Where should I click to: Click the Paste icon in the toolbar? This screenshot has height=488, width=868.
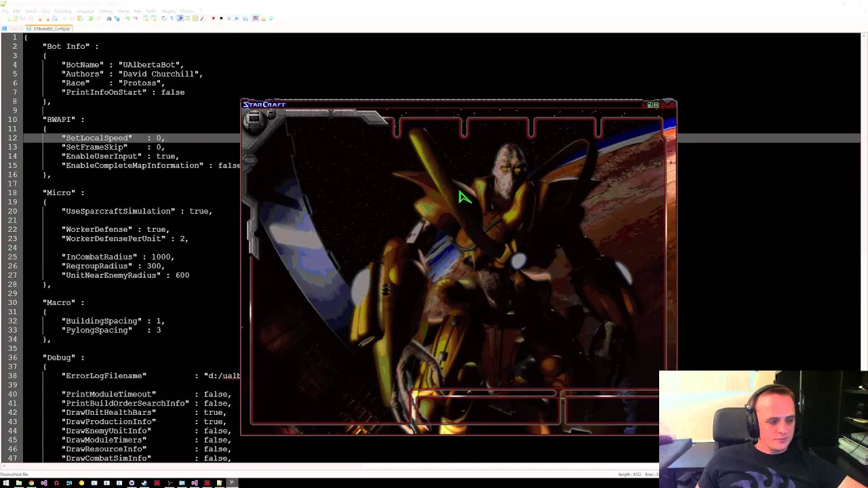point(80,18)
